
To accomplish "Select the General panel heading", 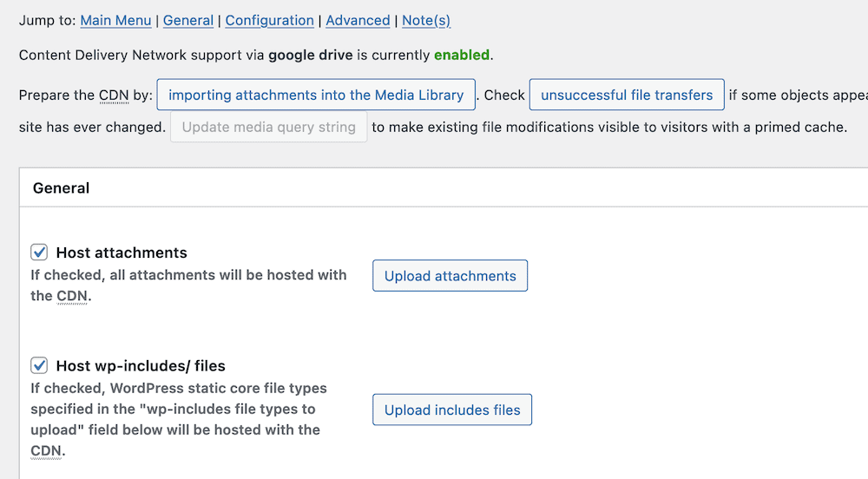I will (x=61, y=187).
